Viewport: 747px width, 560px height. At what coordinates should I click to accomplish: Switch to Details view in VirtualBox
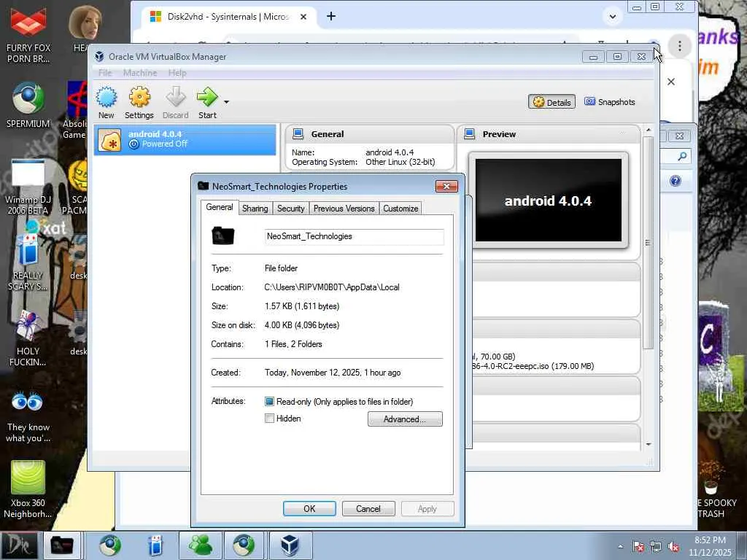(551, 102)
